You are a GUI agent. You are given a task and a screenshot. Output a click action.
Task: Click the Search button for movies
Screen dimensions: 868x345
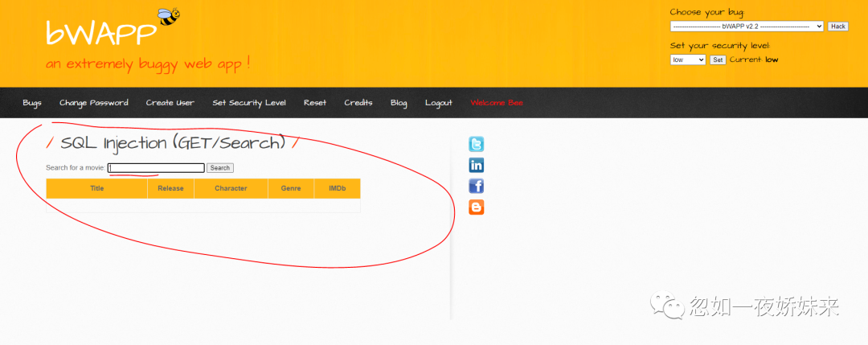pos(219,168)
